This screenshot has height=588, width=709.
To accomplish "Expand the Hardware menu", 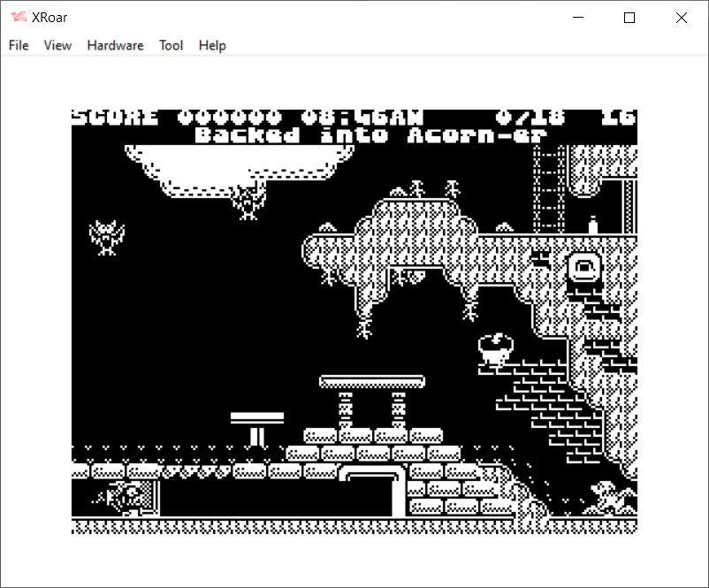I will point(115,45).
